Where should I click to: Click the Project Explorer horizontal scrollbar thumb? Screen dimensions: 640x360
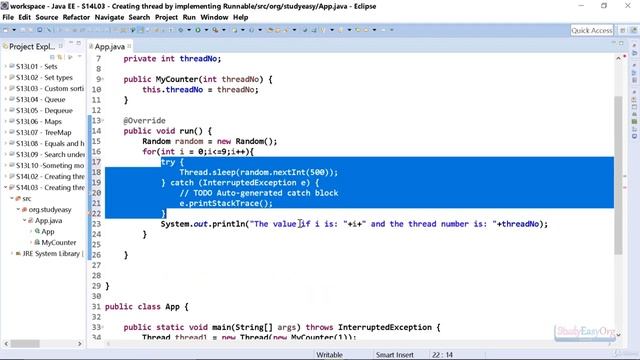coord(25,344)
